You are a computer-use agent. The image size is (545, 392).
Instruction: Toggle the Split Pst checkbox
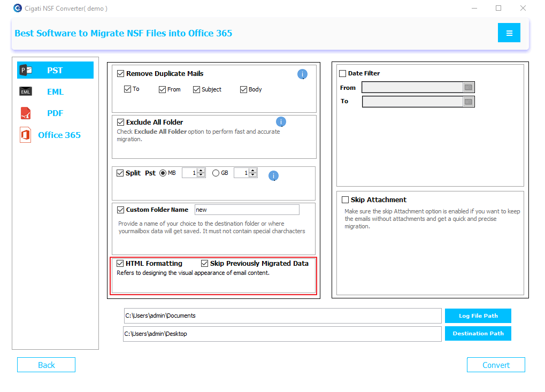pos(120,173)
